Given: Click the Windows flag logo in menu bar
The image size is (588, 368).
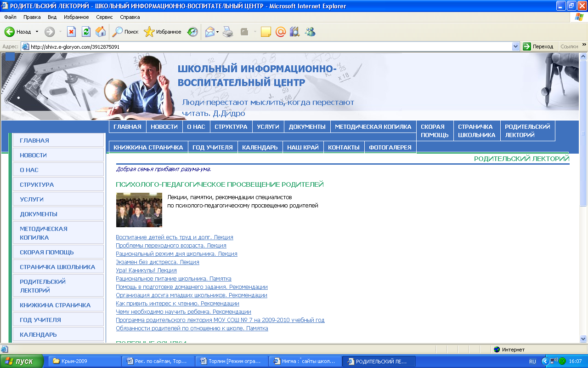Looking at the screenshot, I should point(579,17).
